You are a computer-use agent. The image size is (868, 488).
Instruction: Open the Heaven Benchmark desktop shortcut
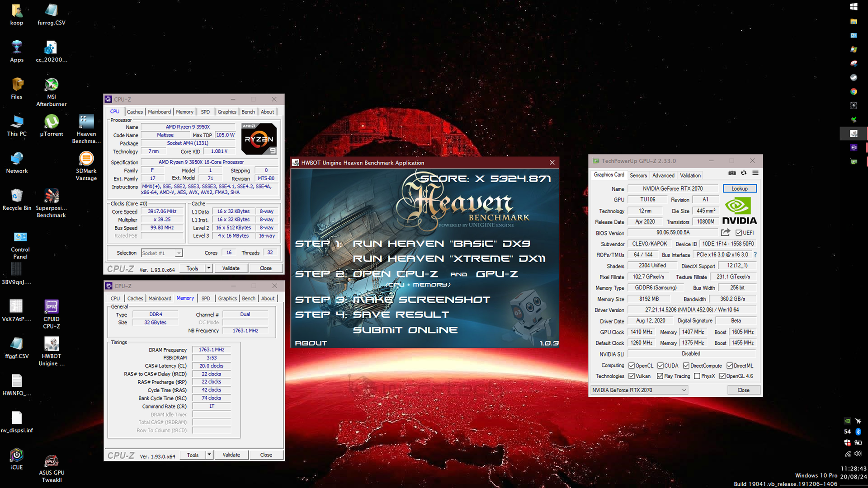pyautogui.click(x=86, y=129)
